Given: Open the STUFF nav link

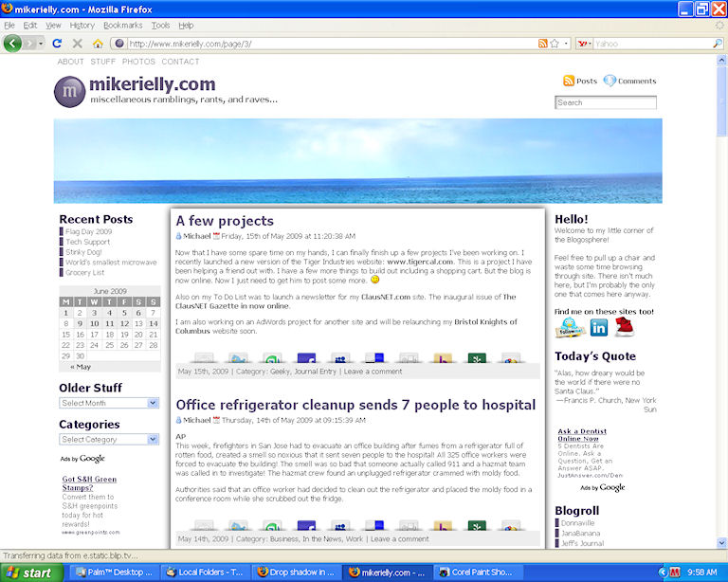Looking at the screenshot, I should click(102, 62).
